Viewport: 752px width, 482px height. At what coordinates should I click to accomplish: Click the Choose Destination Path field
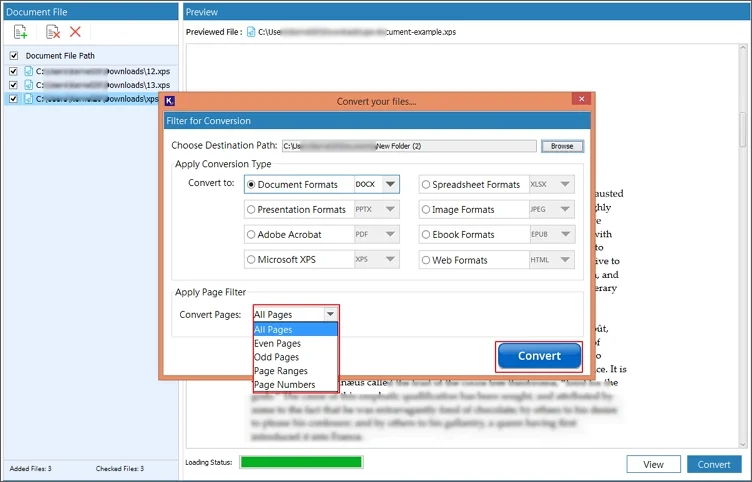point(409,146)
